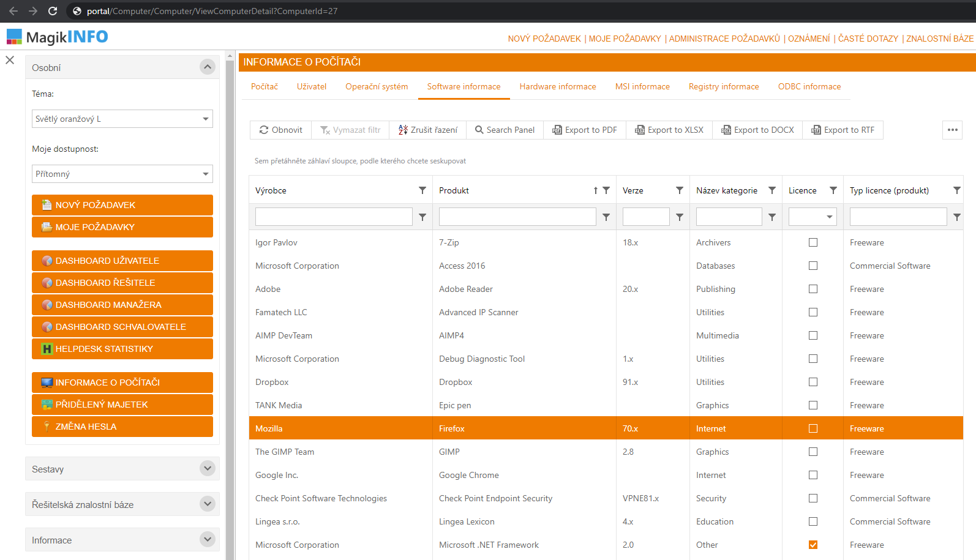This screenshot has width=976, height=560.
Task: Open the Typ licence header filter funnel
Action: pos(957,190)
